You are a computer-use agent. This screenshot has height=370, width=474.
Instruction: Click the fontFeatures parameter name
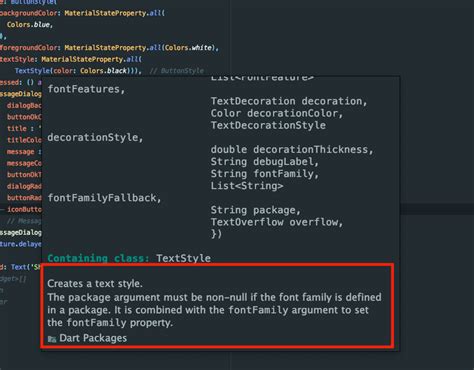(x=86, y=89)
